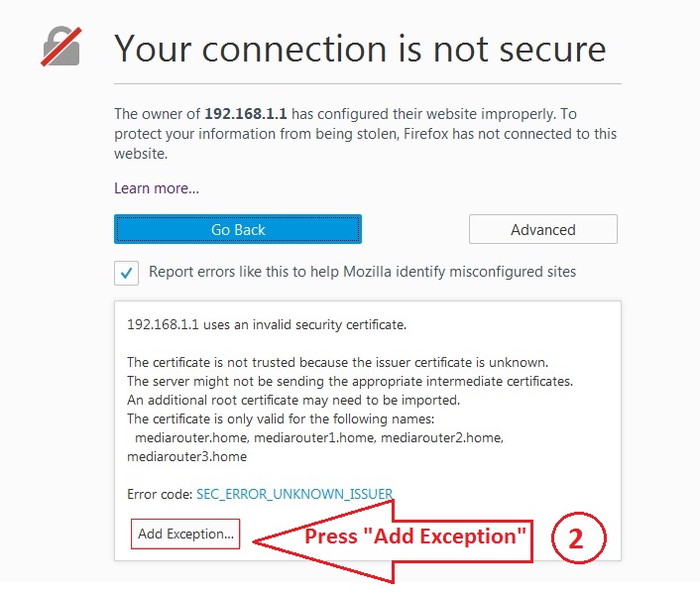Click the mediarouter3.home name text
This screenshot has width=700, height=597.
coord(187,456)
